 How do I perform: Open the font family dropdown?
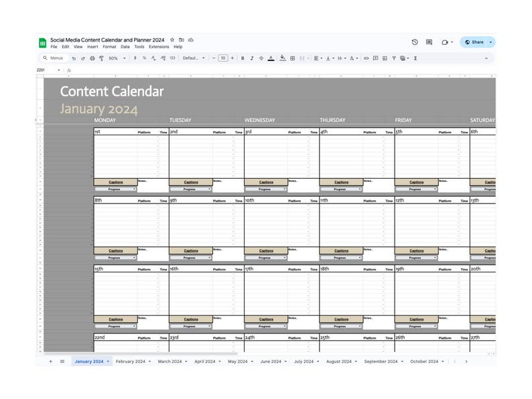[194, 58]
